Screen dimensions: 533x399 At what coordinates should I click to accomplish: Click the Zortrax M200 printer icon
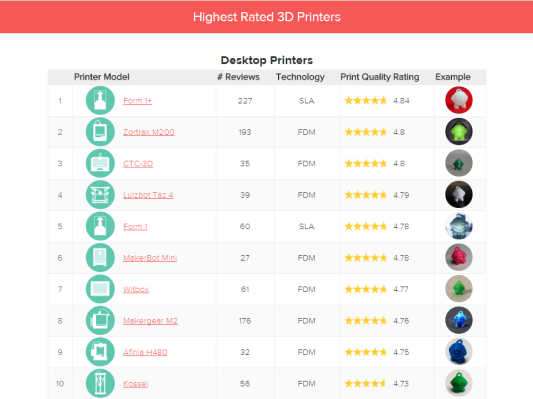(100, 132)
